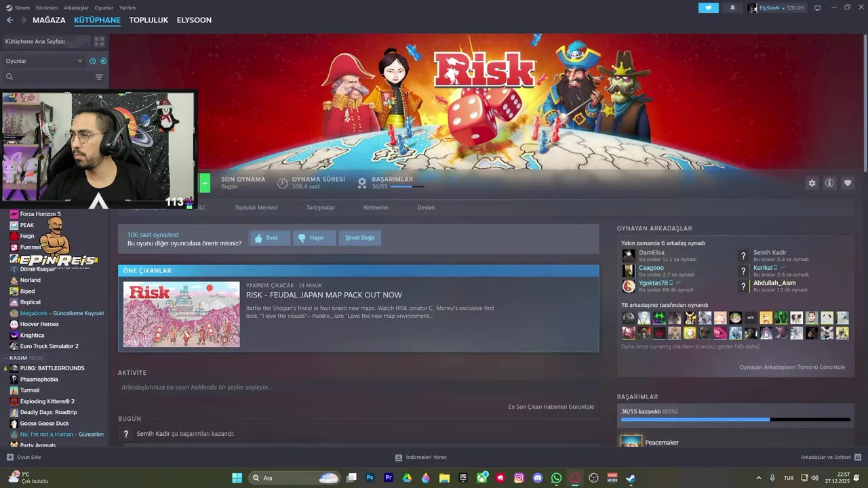The height and width of the screenshot is (488, 868).
Task: Toggle the ready-to-play filter icon
Action: pyautogui.click(x=104, y=61)
